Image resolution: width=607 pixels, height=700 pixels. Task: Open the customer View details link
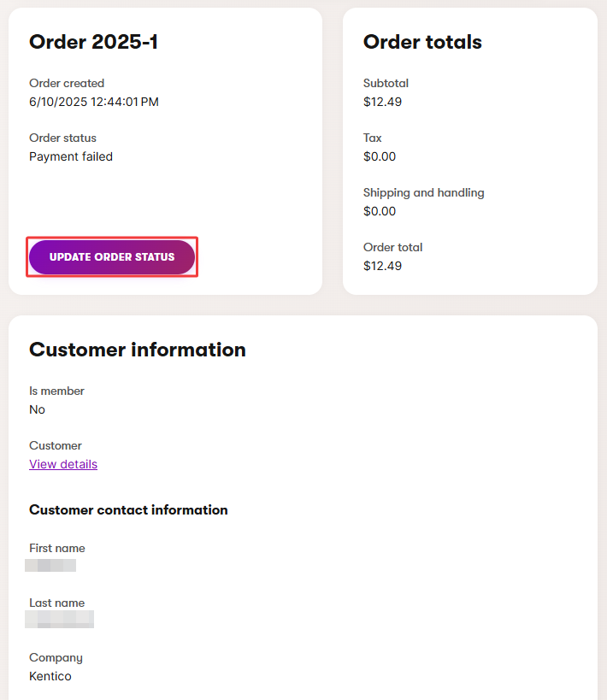(63, 464)
